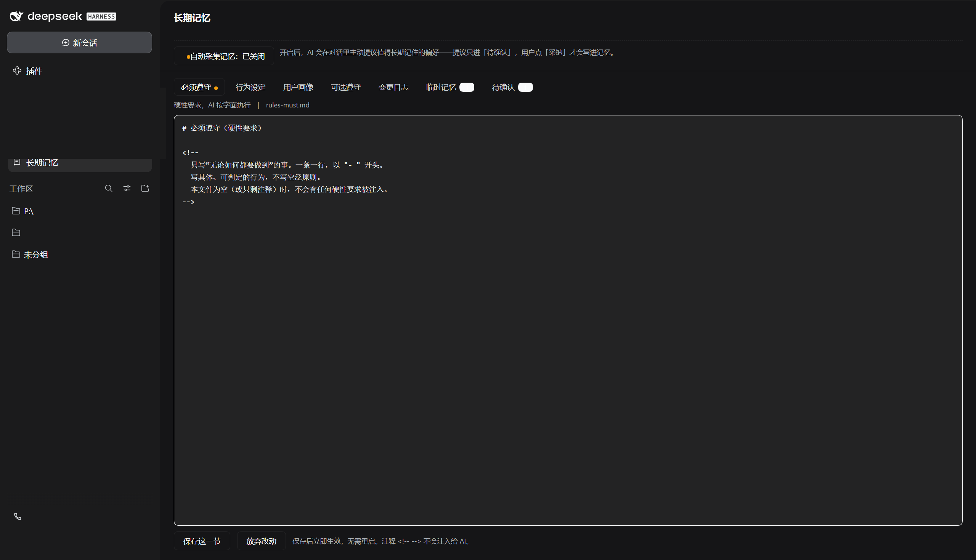The image size is (976, 560).
Task: Open the 临时记忆 tab
Action: click(x=450, y=87)
